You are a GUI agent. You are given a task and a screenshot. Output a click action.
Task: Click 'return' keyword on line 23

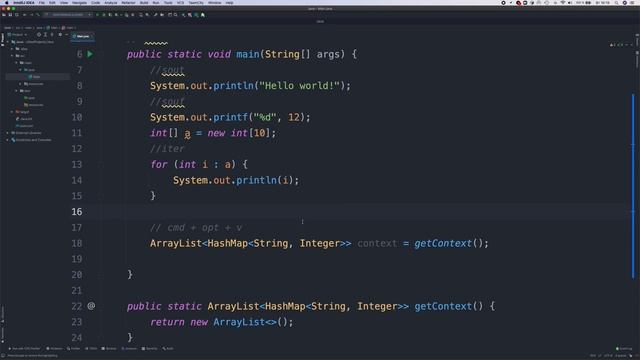coord(167,322)
